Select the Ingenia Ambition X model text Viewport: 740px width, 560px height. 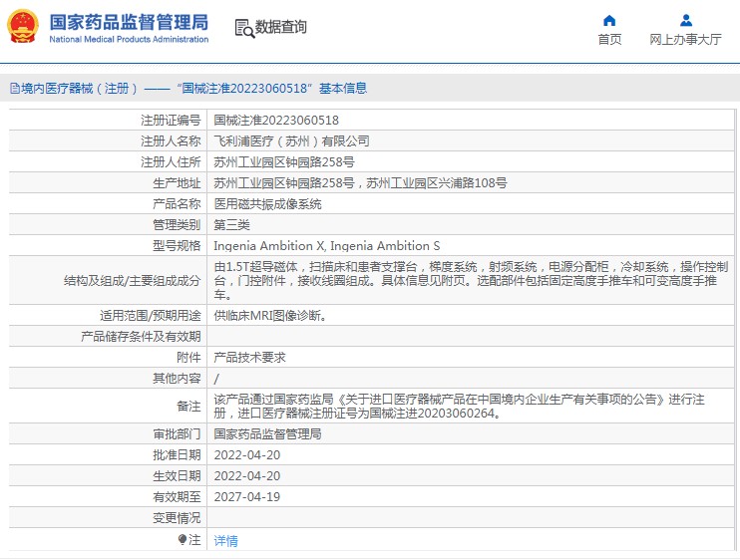(269, 245)
